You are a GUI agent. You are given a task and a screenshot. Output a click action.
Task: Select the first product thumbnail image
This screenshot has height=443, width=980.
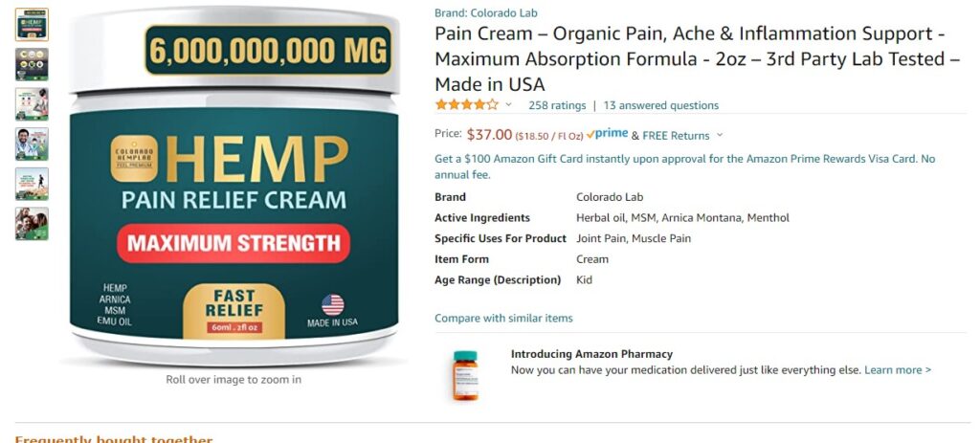pos(32,25)
